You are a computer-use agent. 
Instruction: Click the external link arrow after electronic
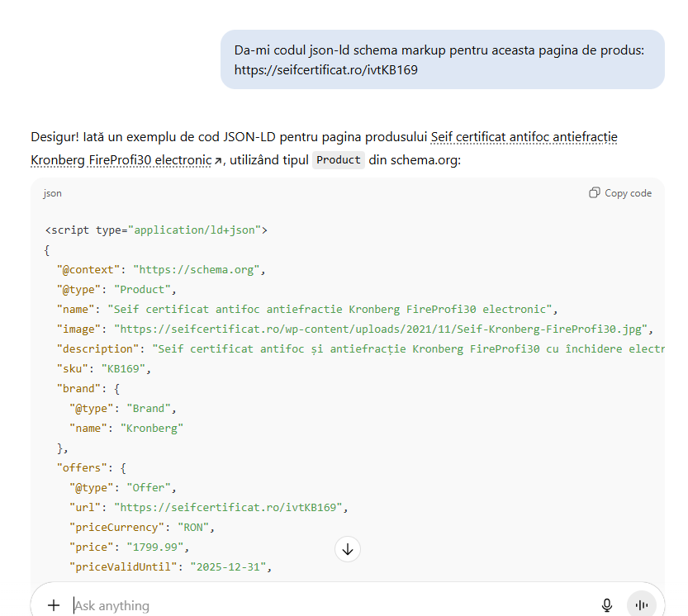pos(218,161)
